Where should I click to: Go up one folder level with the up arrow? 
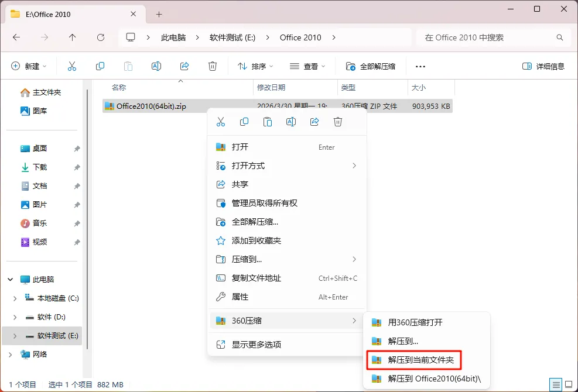72,37
